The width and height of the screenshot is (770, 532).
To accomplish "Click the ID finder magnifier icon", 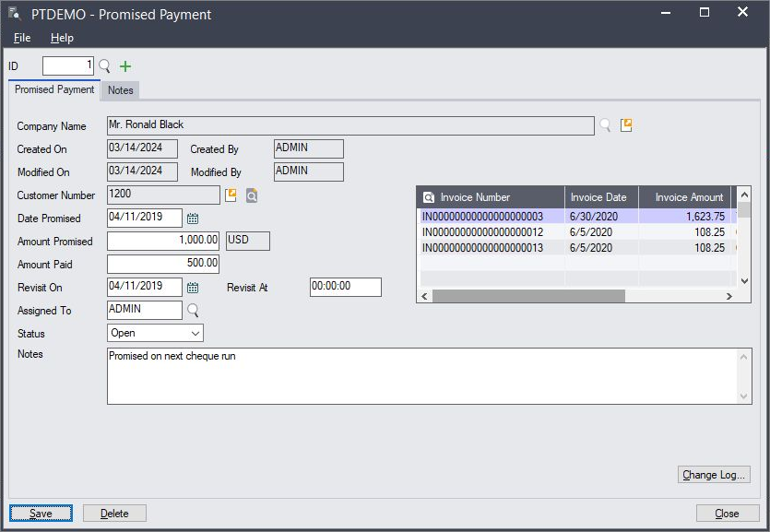I will pyautogui.click(x=104, y=66).
